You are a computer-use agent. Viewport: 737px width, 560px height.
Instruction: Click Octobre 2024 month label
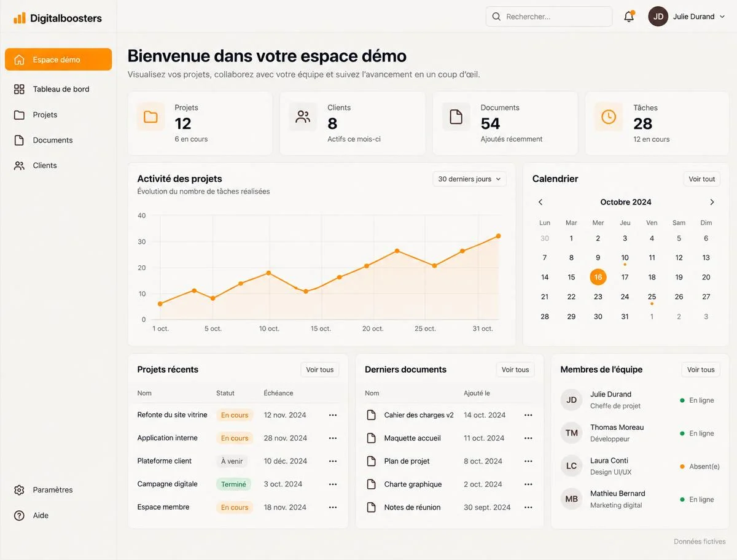pos(626,202)
